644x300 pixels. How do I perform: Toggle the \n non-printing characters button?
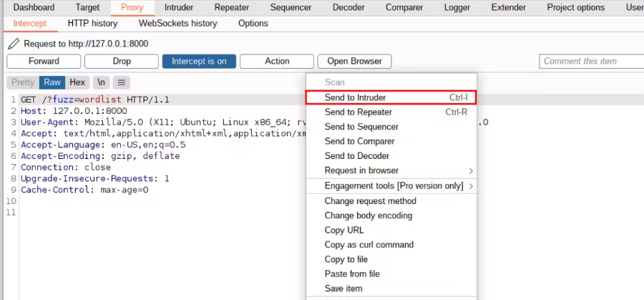click(101, 82)
